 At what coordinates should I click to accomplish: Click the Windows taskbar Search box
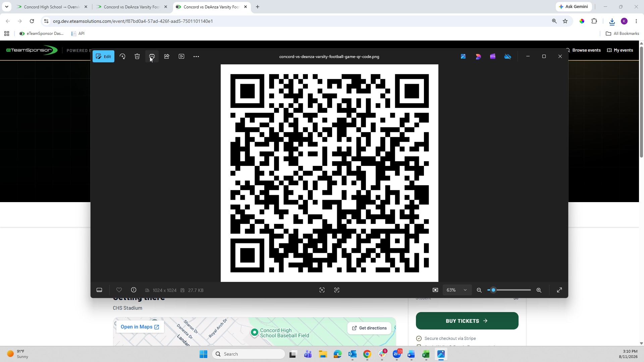click(x=249, y=354)
